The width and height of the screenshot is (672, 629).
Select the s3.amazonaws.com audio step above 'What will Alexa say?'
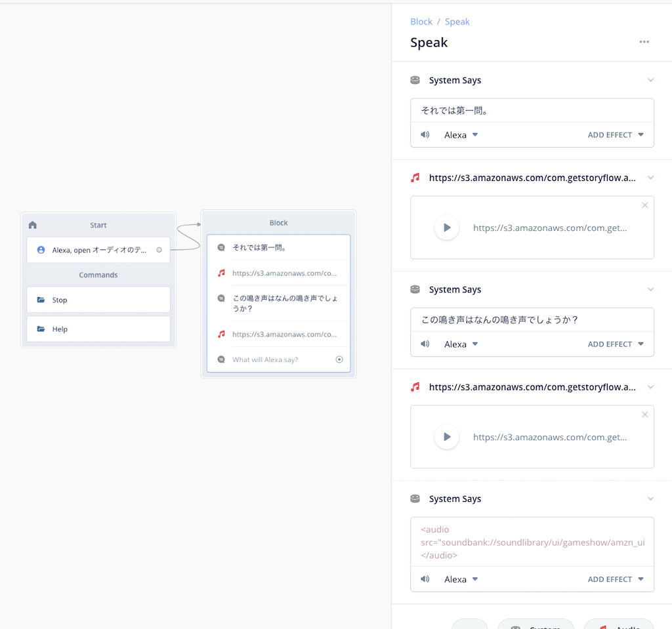pos(278,334)
